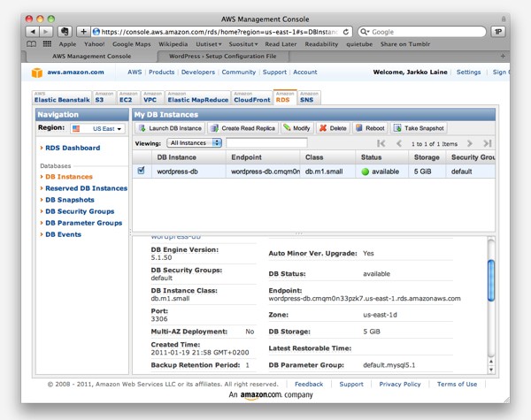531x420 pixels.
Task: Open Top Sites grid icon
Action: 47,44
